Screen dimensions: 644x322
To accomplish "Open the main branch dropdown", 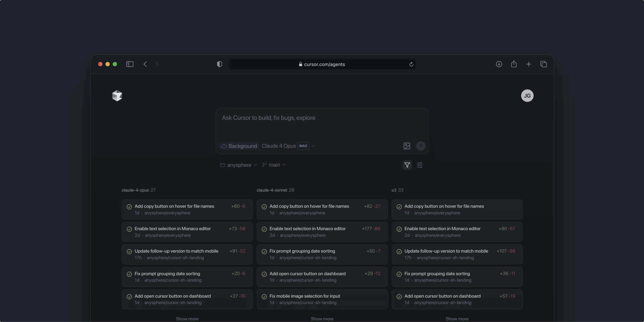I will point(274,165).
